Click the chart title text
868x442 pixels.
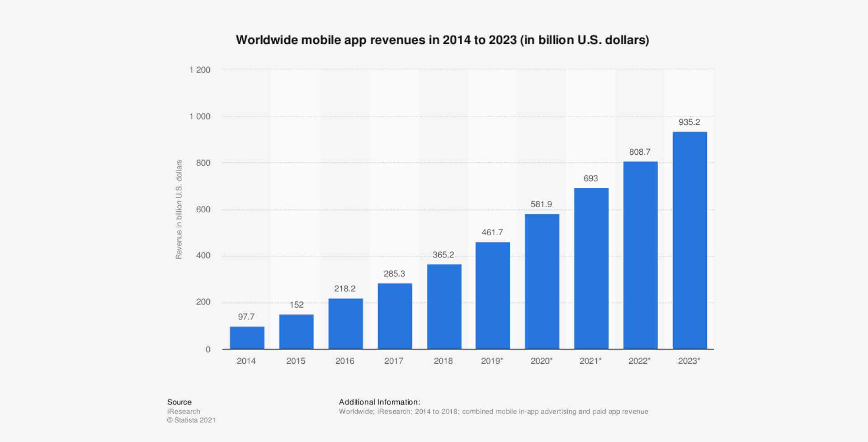pos(442,40)
